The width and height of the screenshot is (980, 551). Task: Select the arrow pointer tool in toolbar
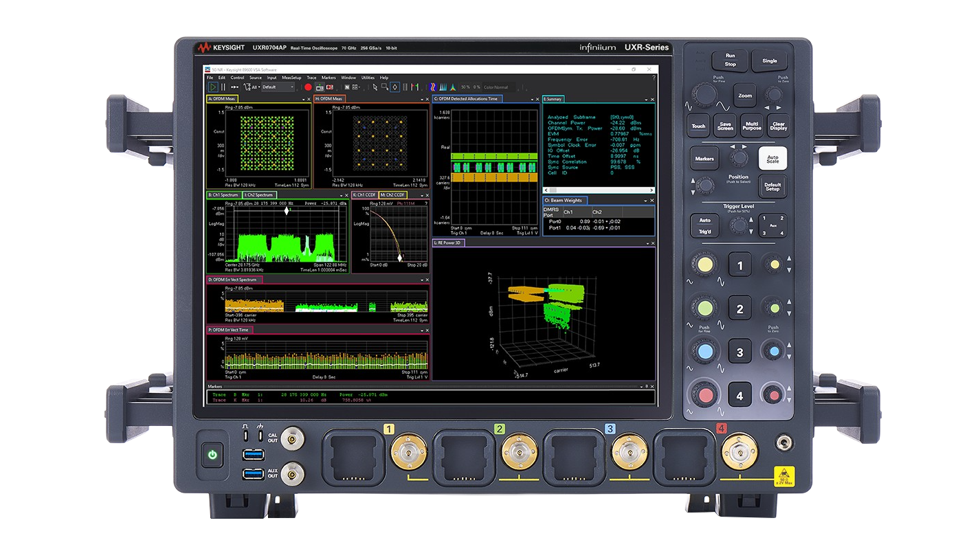pyautogui.click(x=375, y=87)
